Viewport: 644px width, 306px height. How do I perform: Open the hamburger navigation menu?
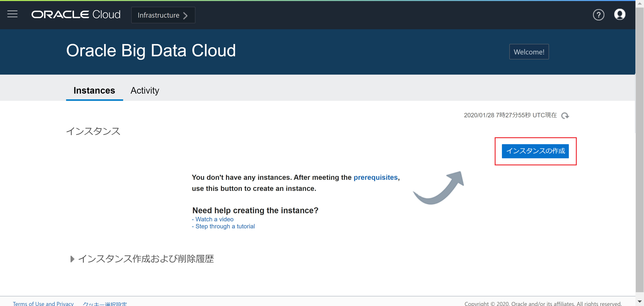(12, 14)
